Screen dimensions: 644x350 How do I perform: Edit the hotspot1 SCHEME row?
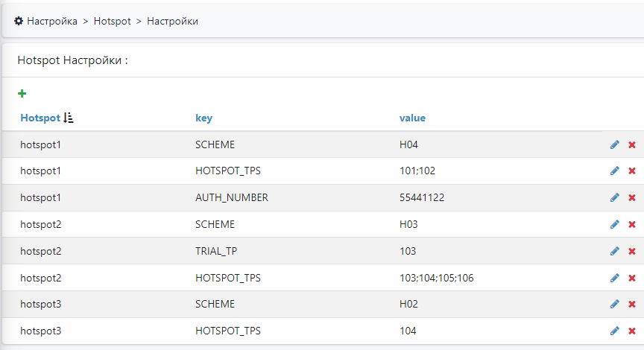pyautogui.click(x=614, y=144)
